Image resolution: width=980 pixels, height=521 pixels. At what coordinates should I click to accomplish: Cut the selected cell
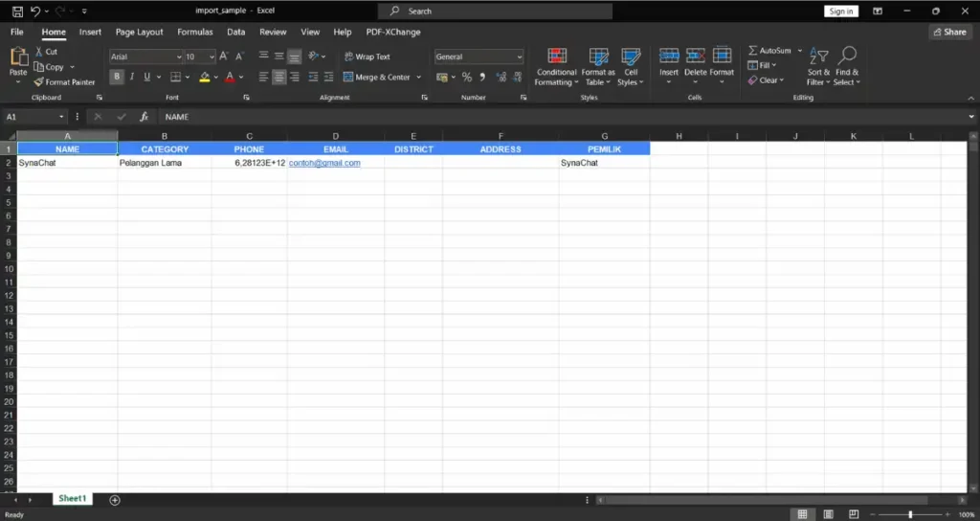coord(46,52)
